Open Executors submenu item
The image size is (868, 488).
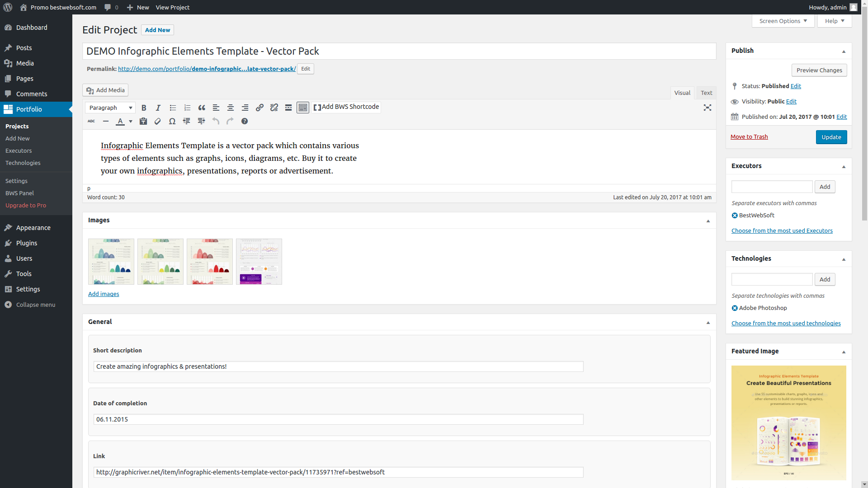pyautogui.click(x=19, y=150)
